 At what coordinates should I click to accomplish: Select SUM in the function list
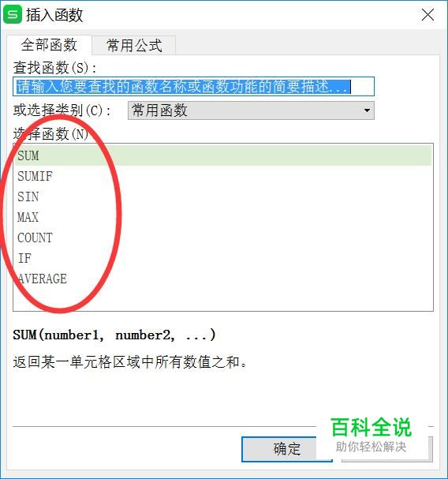pos(223,155)
